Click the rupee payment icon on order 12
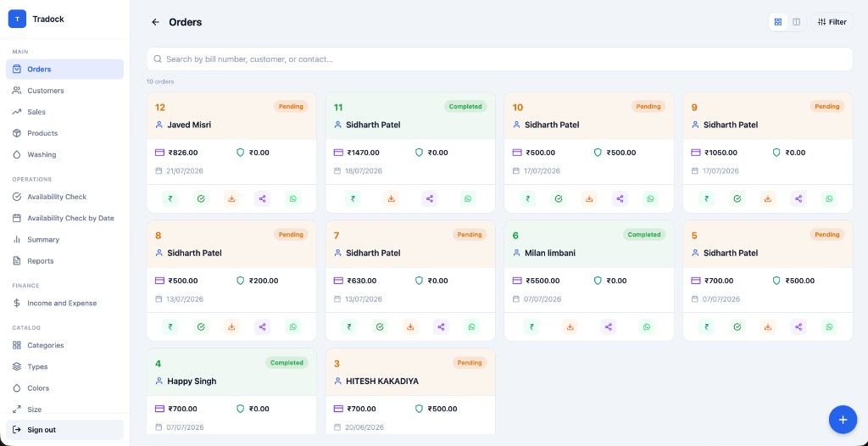This screenshot has height=446, width=868. pos(170,198)
